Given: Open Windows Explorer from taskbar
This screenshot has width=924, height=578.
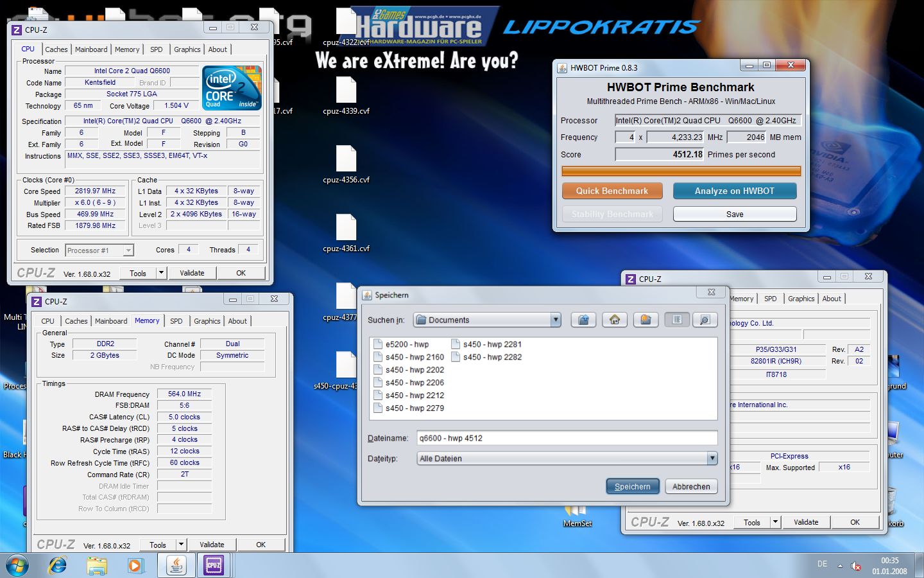Looking at the screenshot, I should click(97, 566).
